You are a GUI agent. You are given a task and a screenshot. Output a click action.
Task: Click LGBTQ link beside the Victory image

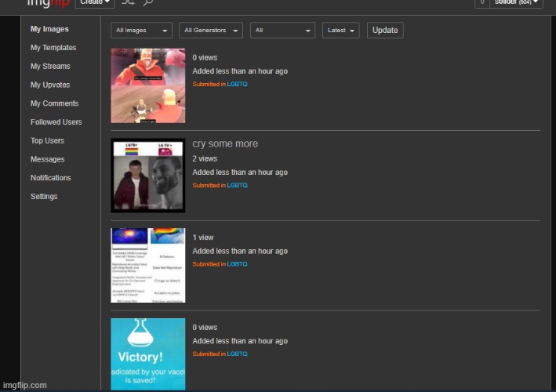click(238, 354)
